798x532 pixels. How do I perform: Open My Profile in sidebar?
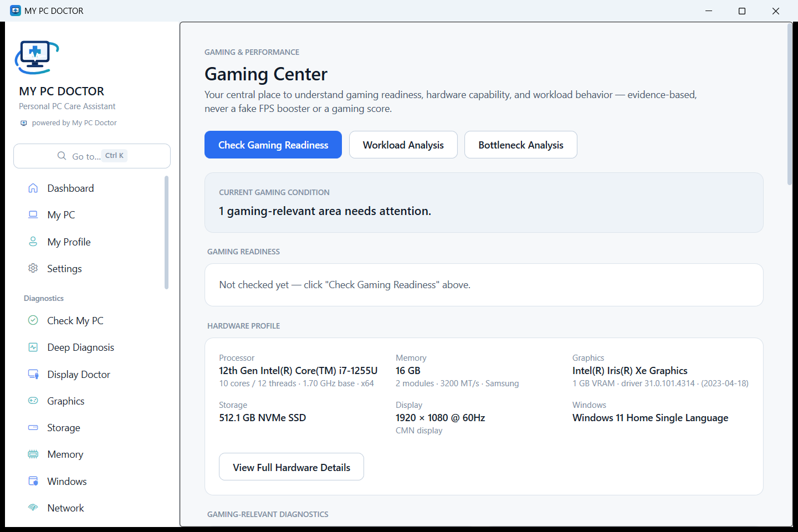(69, 242)
